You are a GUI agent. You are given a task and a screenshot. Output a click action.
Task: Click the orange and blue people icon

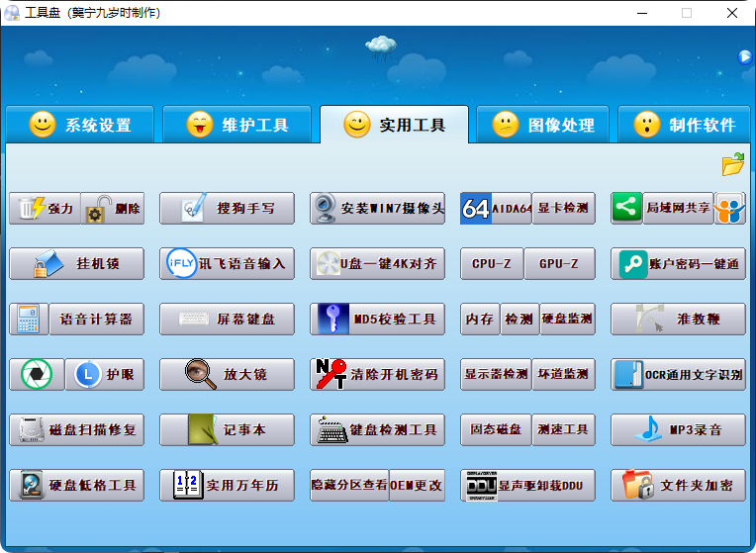730,209
